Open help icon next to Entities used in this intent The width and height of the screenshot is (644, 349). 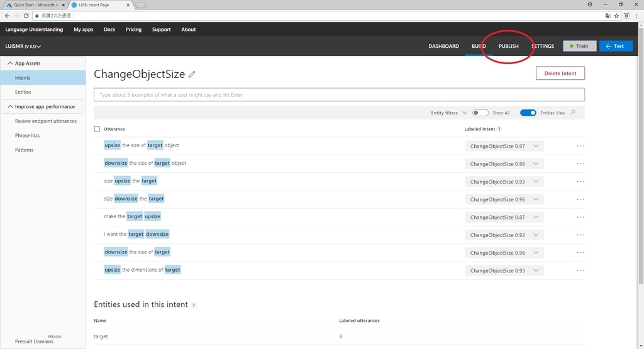[194, 305]
